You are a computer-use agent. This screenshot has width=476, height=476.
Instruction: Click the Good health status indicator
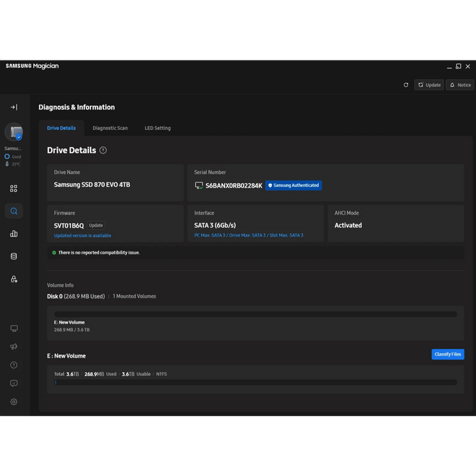point(13,156)
